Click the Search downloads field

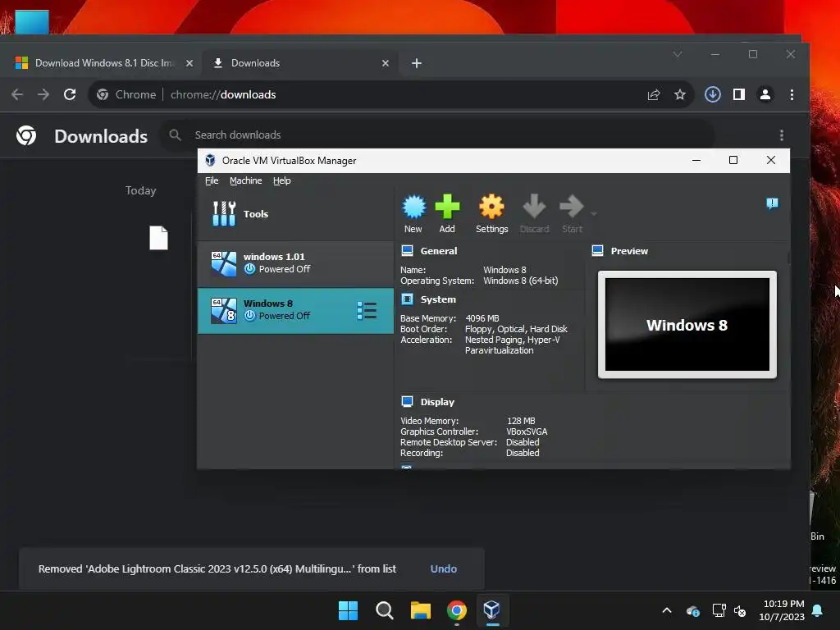tap(438, 135)
